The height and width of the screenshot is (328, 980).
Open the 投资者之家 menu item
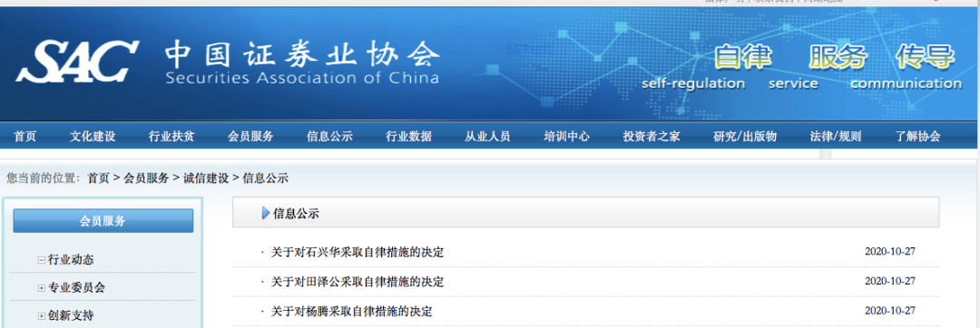pos(652,137)
